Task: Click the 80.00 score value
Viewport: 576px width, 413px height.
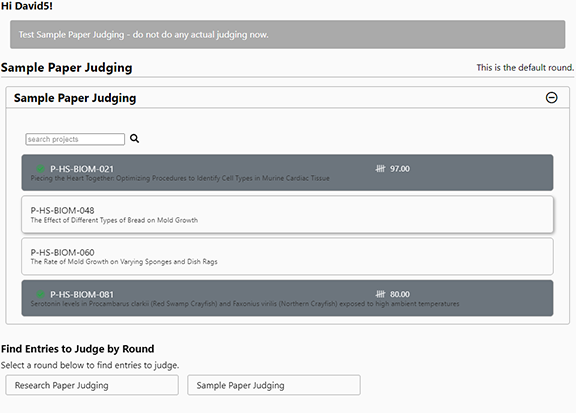Action: pyautogui.click(x=400, y=294)
